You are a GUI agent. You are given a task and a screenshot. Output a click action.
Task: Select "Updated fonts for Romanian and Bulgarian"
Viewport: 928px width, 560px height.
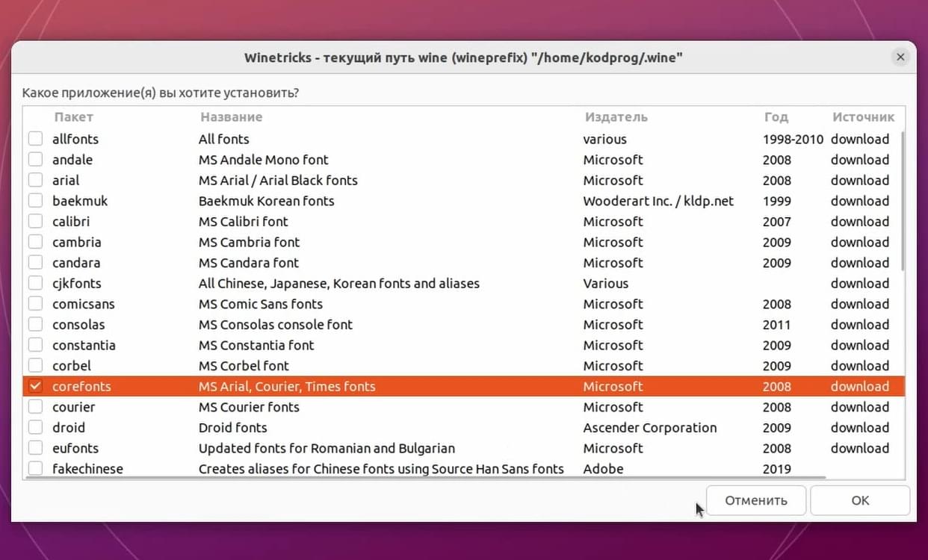[x=327, y=449]
